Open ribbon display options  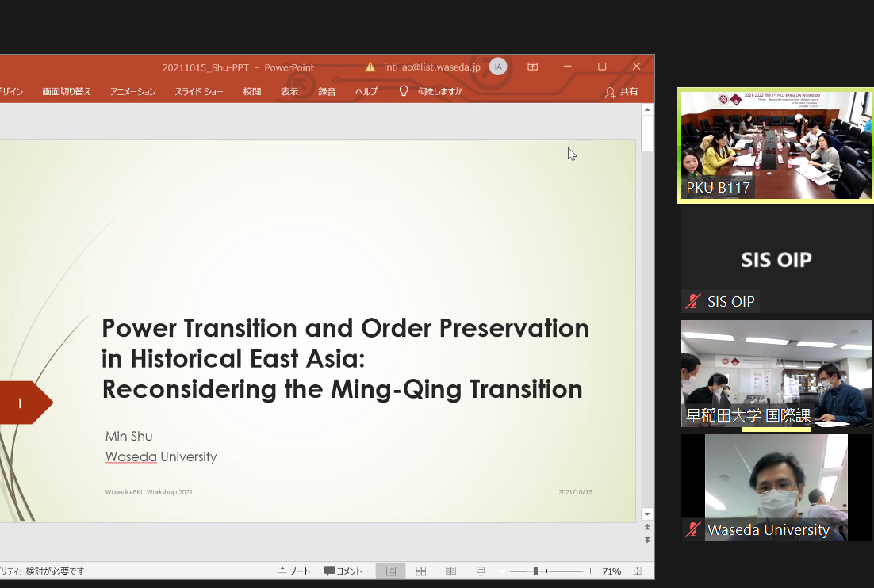[x=533, y=67]
